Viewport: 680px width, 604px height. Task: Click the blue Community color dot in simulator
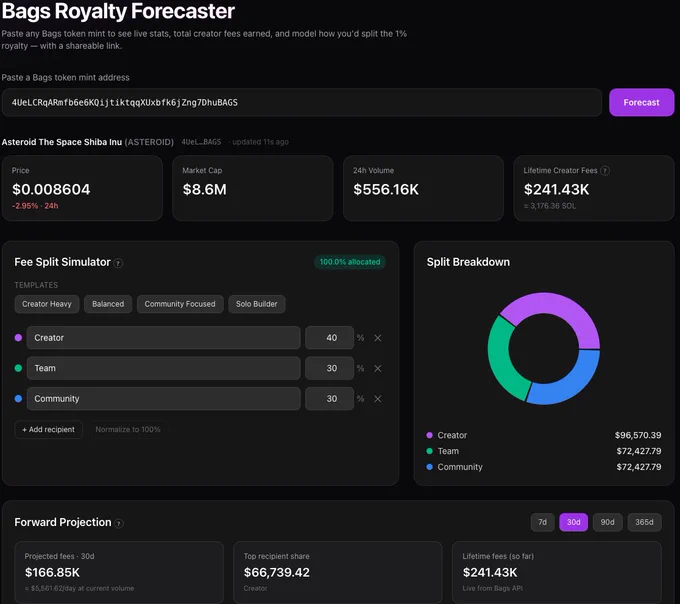tap(18, 398)
